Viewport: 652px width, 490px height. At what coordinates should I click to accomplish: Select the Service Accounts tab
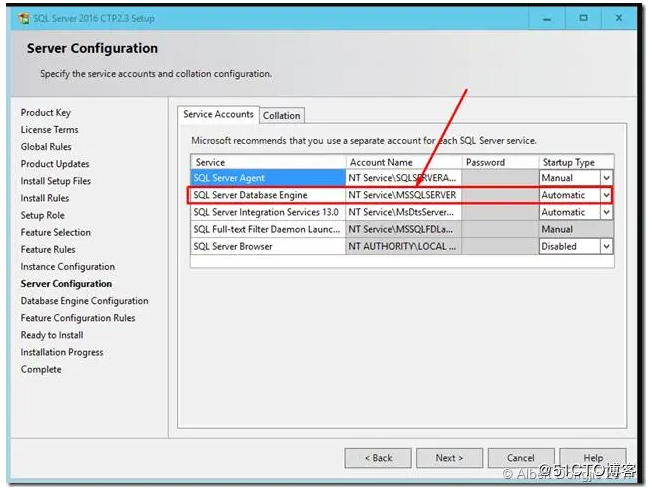(218, 114)
